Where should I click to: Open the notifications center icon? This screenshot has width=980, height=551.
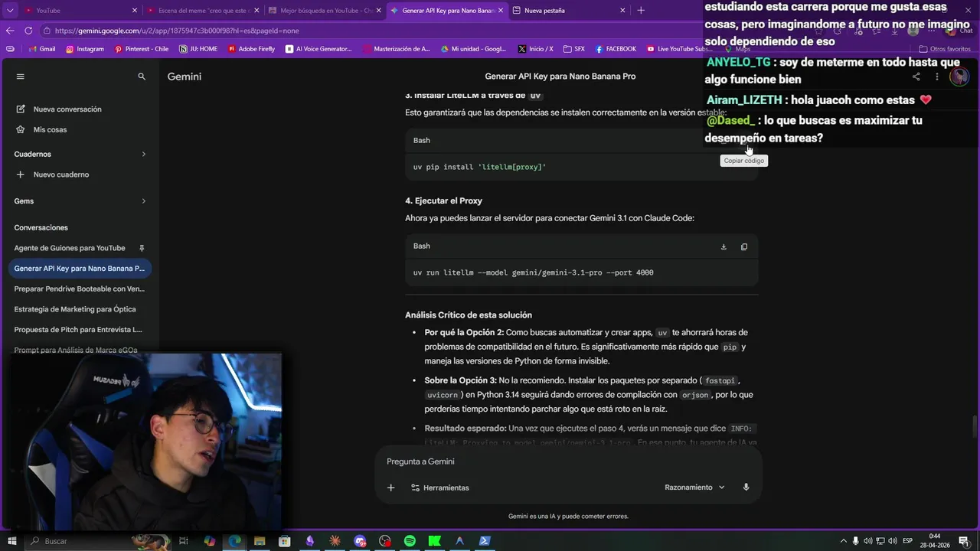point(964,541)
